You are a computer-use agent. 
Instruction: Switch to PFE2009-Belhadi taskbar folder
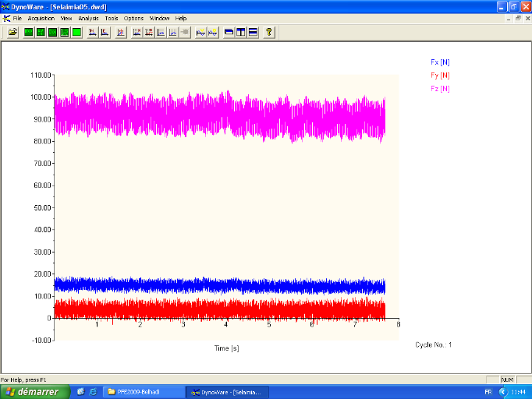[x=140, y=391]
